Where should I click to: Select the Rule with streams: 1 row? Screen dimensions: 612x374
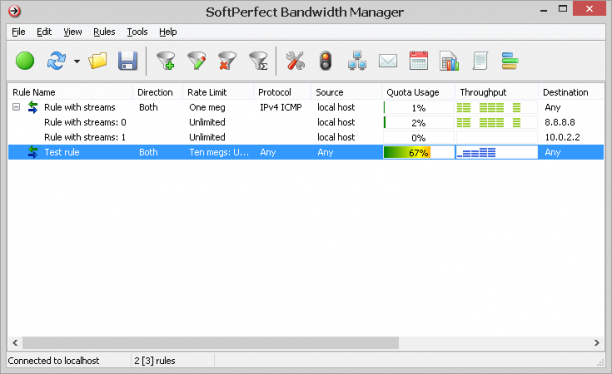(306, 137)
